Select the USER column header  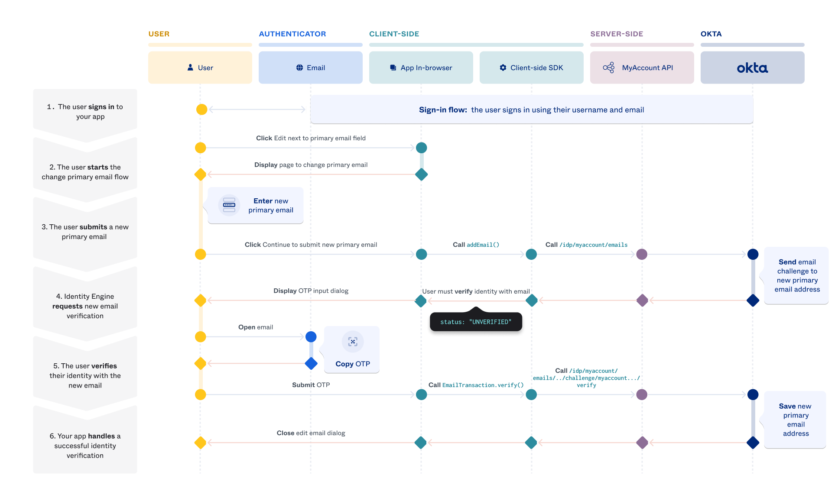157,33
